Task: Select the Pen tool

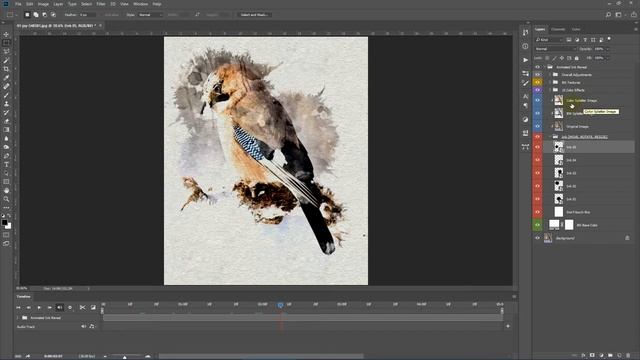Action: (6, 156)
